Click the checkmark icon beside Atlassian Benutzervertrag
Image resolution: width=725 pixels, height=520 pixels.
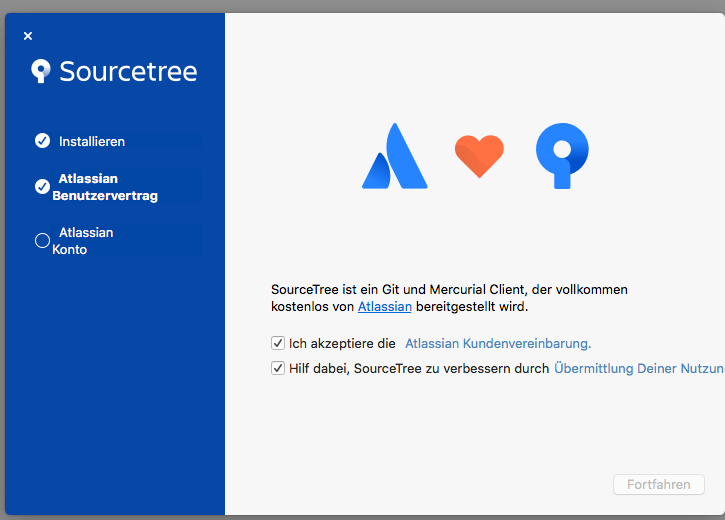pyautogui.click(x=43, y=187)
